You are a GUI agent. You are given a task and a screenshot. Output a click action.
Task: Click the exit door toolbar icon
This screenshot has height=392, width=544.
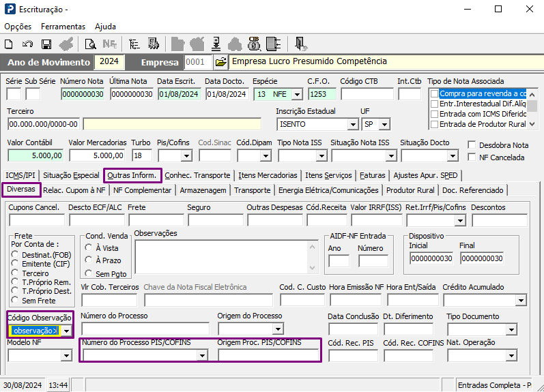click(300, 44)
